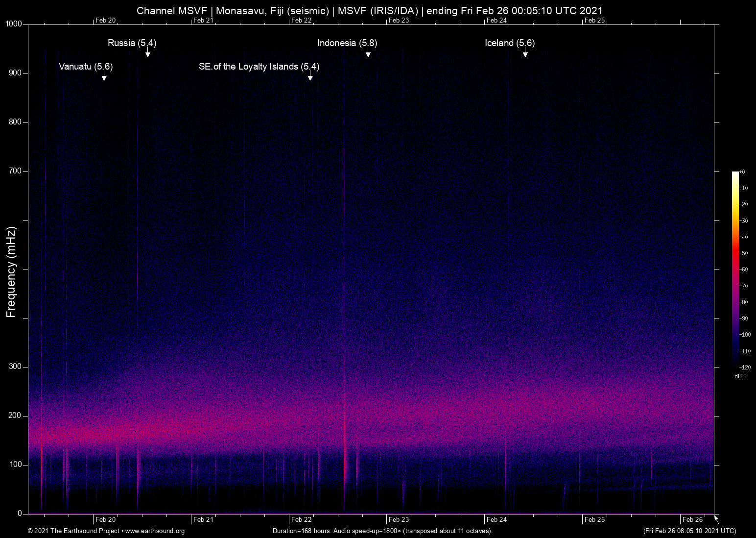
Task: Click the Feb 22 date on bottom axis
Action: [x=301, y=520]
